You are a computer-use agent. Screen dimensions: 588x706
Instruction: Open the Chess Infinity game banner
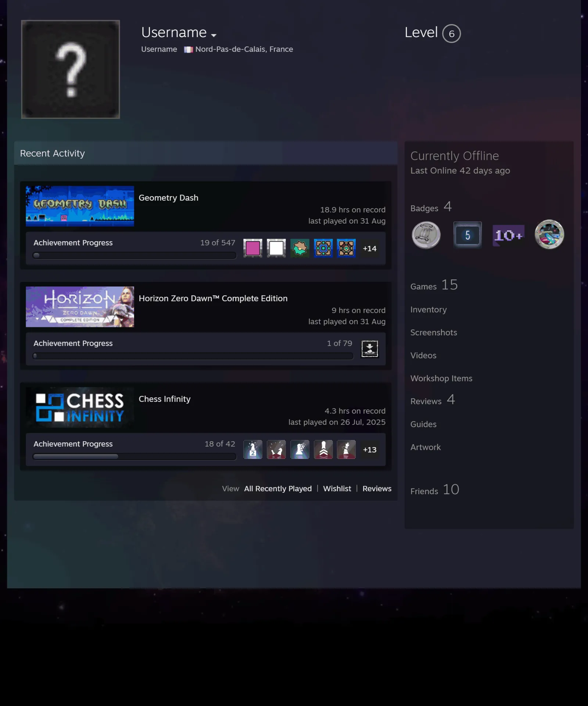(80, 407)
